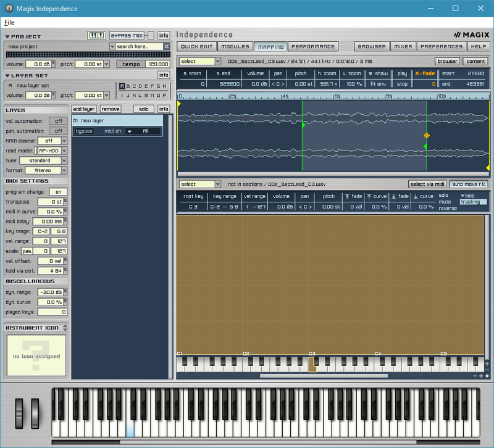494x448 pixels.
Task: Toggle pan. automation off button
Action: (x=58, y=131)
